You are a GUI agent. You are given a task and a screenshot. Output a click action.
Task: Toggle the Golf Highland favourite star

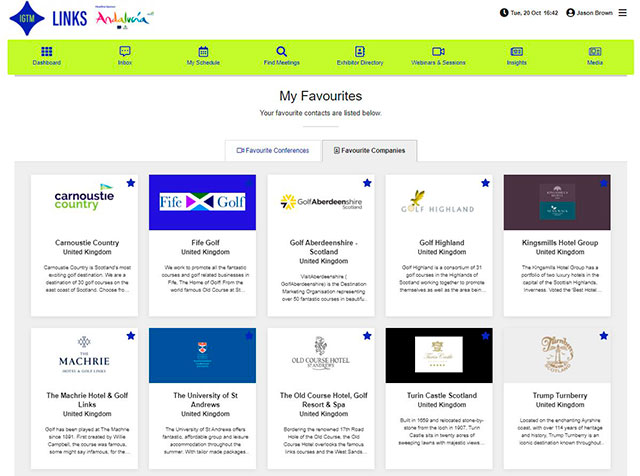(485, 183)
